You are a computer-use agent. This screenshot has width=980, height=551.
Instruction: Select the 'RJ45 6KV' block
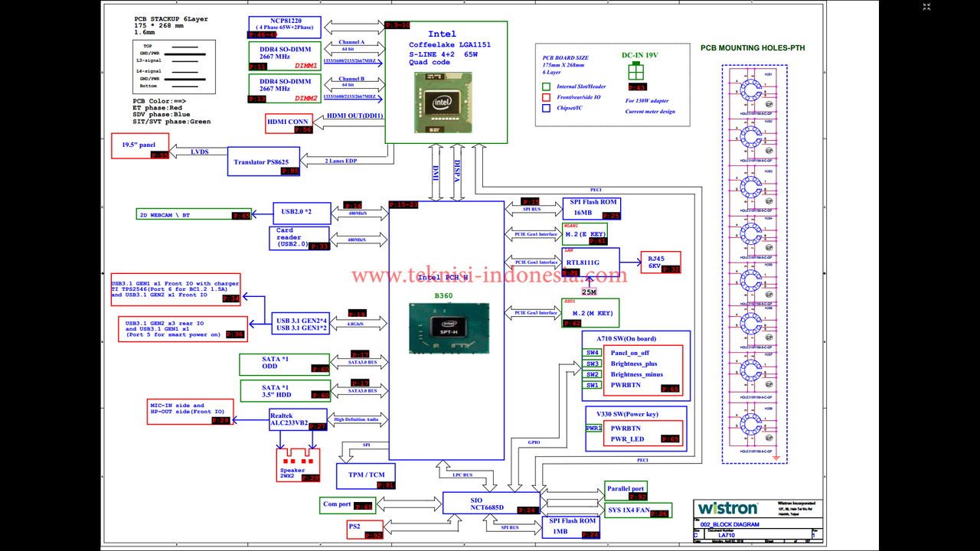click(x=661, y=262)
